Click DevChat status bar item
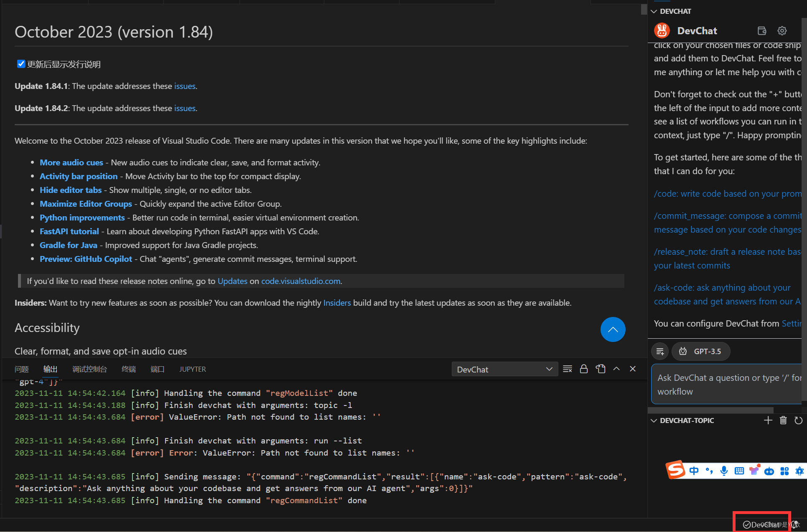This screenshot has width=807, height=532. pyautogui.click(x=762, y=525)
